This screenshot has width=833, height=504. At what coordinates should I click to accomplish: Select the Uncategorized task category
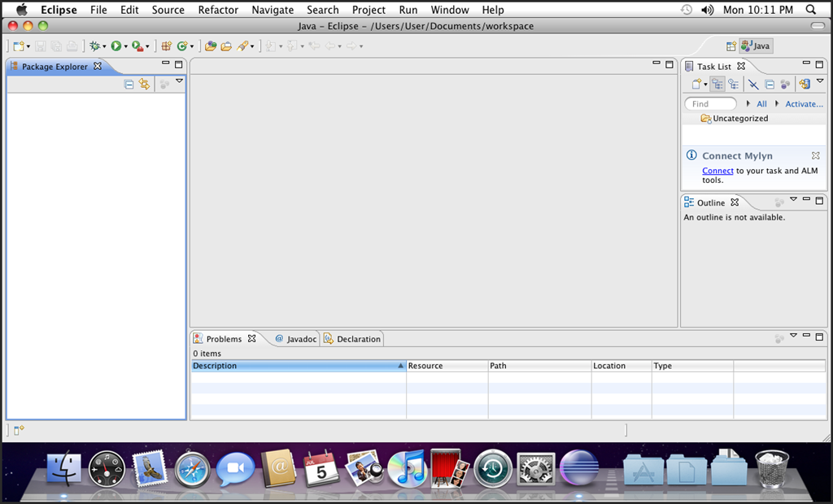[x=740, y=119]
